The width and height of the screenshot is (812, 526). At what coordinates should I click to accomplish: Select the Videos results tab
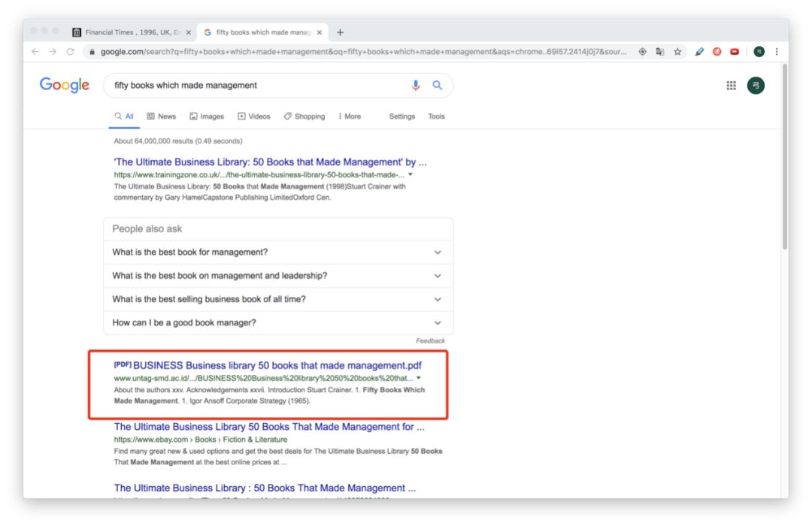(254, 116)
